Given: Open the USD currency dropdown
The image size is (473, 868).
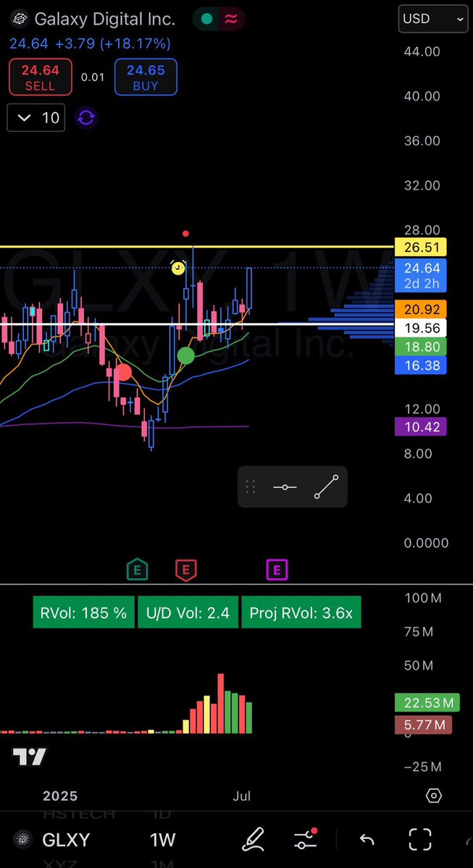Looking at the screenshot, I should 432,19.
